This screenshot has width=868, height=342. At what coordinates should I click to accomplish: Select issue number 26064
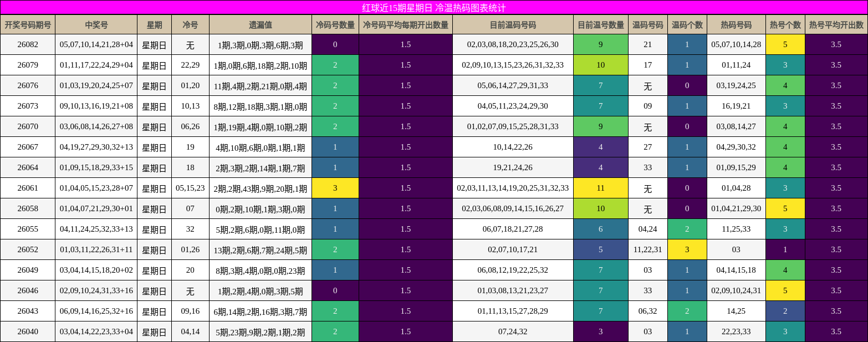[x=28, y=167]
